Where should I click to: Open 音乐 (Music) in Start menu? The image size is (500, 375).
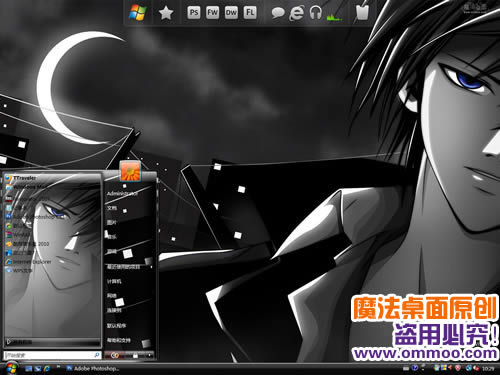(x=112, y=237)
